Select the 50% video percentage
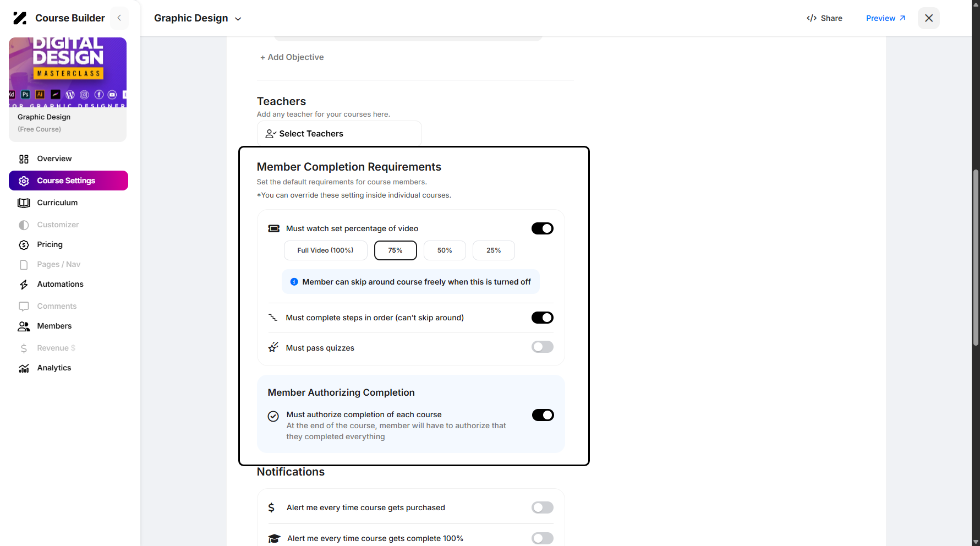This screenshot has height=546, width=980. 445,250
